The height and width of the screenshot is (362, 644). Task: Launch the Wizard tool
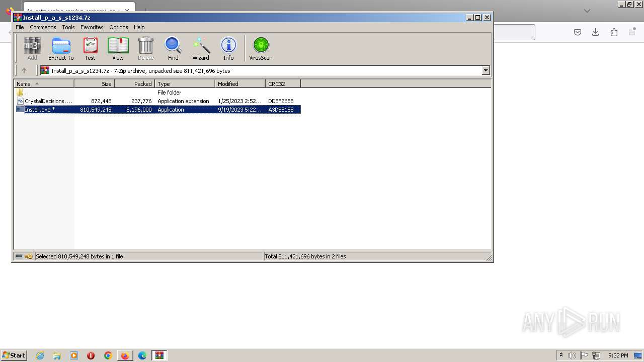coord(201,49)
